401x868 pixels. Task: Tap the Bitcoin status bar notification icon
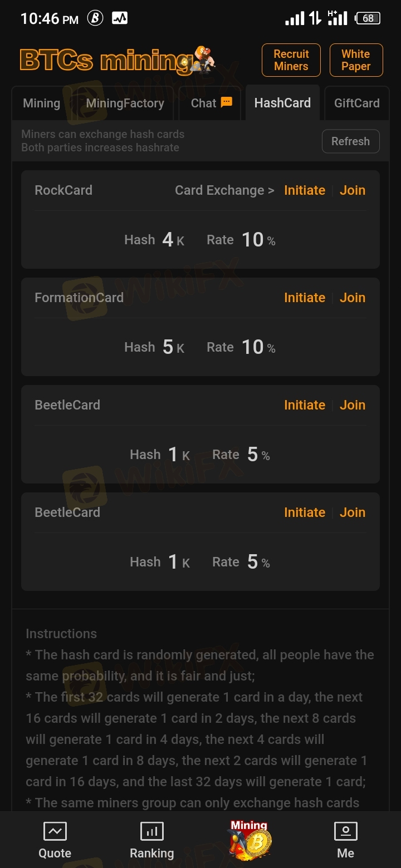click(x=95, y=18)
